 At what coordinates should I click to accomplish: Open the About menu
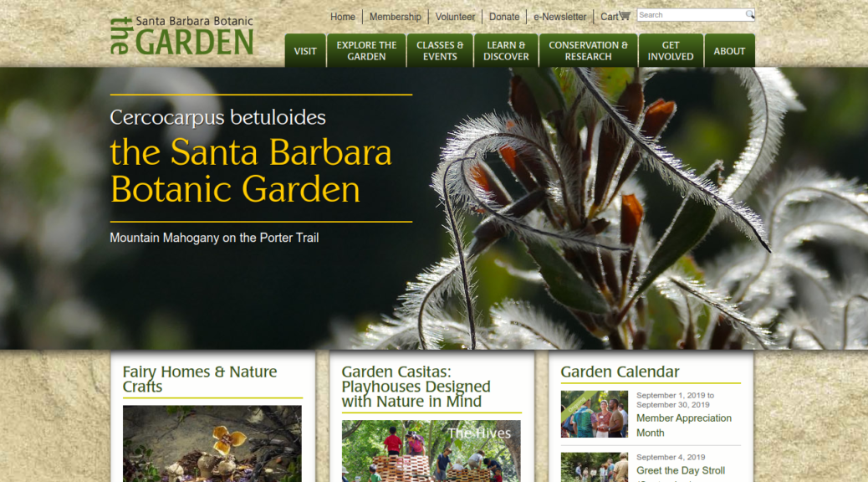[730, 51]
